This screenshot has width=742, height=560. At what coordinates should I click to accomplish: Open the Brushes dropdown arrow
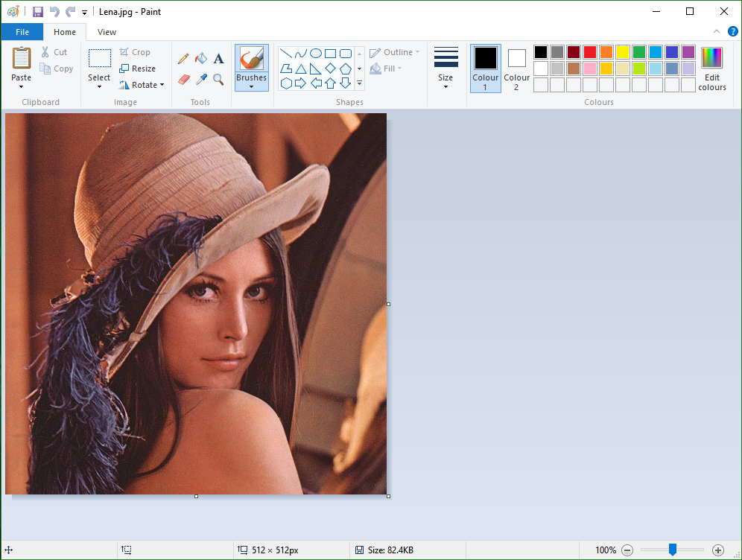pyautogui.click(x=251, y=86)
